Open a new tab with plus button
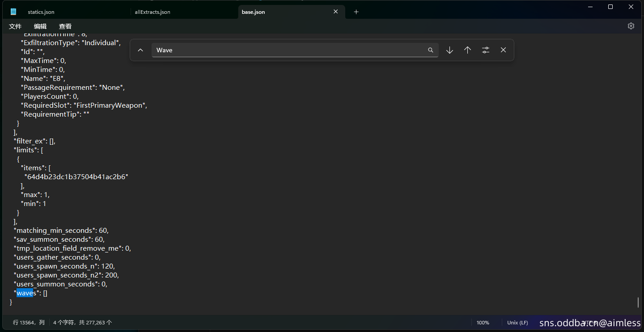 tap(356, 12)
